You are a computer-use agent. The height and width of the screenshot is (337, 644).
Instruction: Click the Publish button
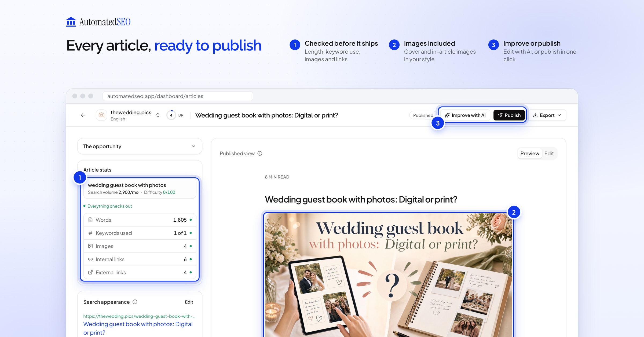[509, 115]
